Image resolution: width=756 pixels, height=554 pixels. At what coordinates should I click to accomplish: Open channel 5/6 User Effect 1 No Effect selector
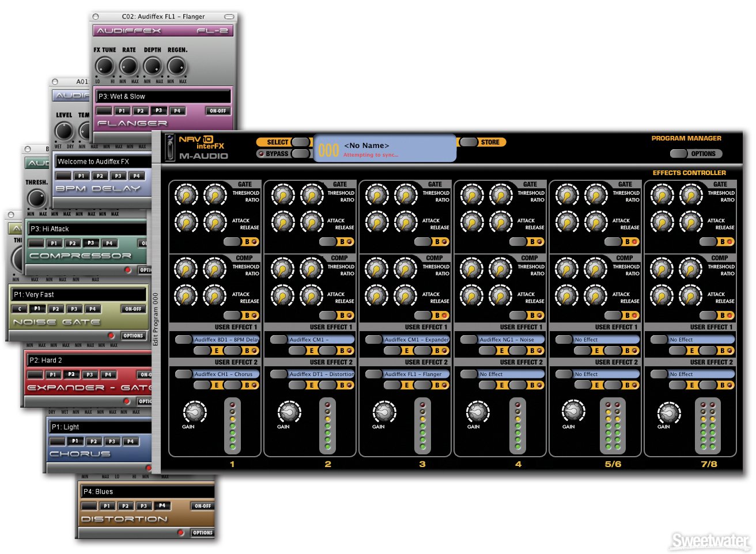click(606, 340)
